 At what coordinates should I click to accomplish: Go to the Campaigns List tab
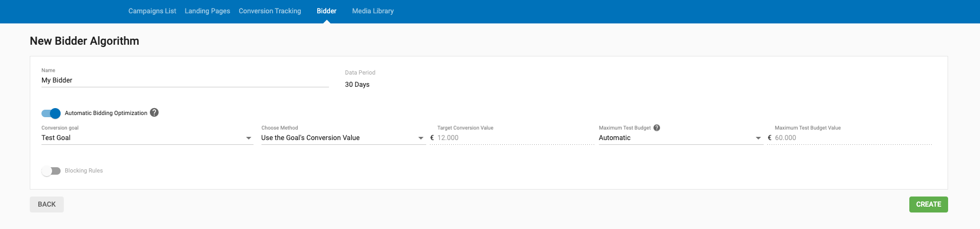click(152, 11)
